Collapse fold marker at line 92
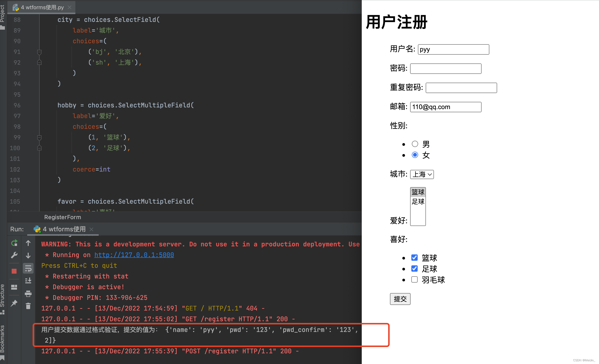 39,62
